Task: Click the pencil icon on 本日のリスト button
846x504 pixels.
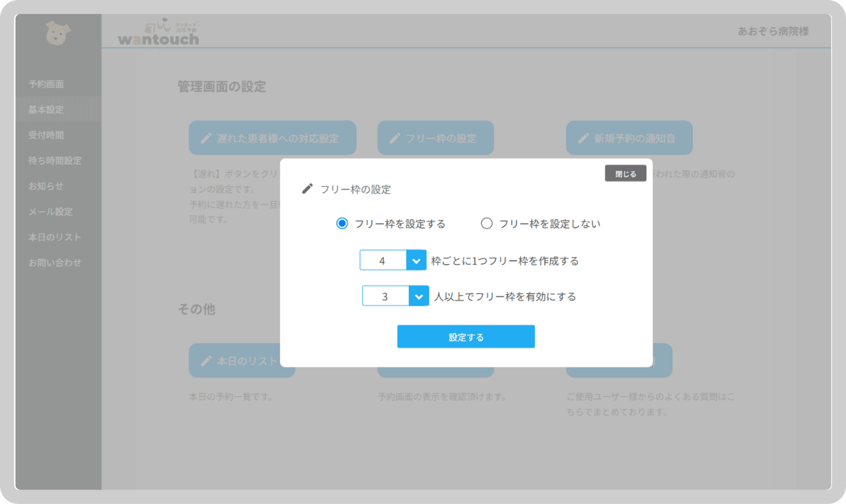Action: 205,361
